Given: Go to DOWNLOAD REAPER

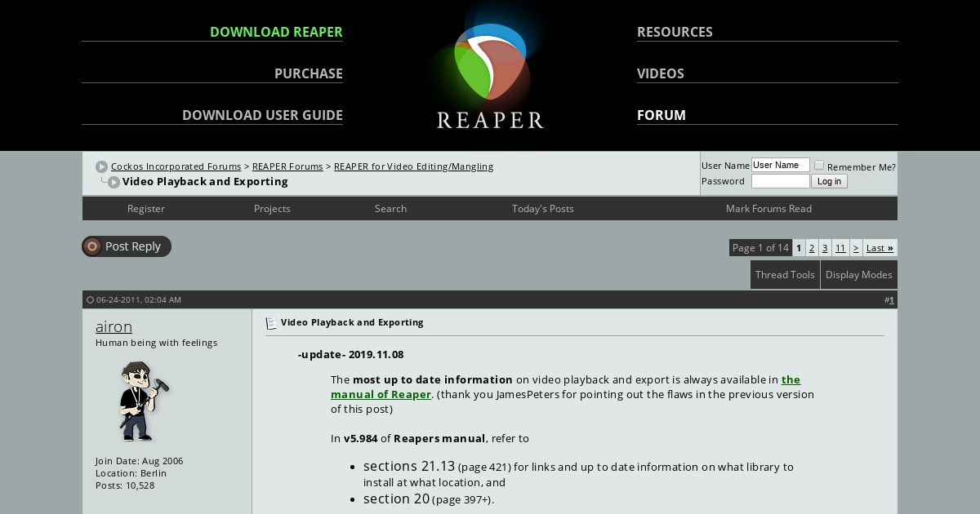Looking at the screenshot, I should (276, 32).
